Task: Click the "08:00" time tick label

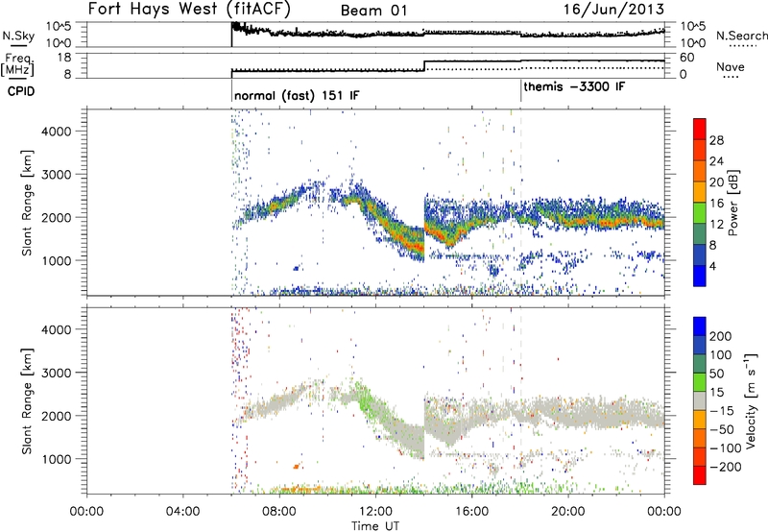Action: click(x=279, y=512)
